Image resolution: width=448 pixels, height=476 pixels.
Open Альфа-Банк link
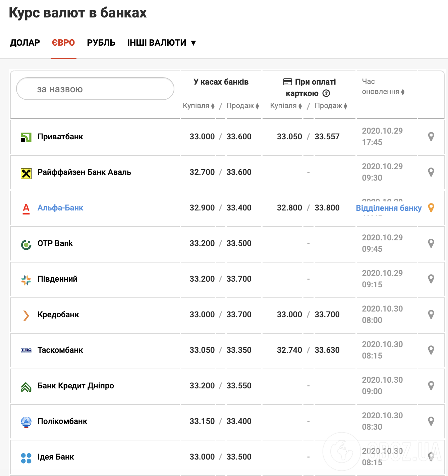[x=60, y=208]
